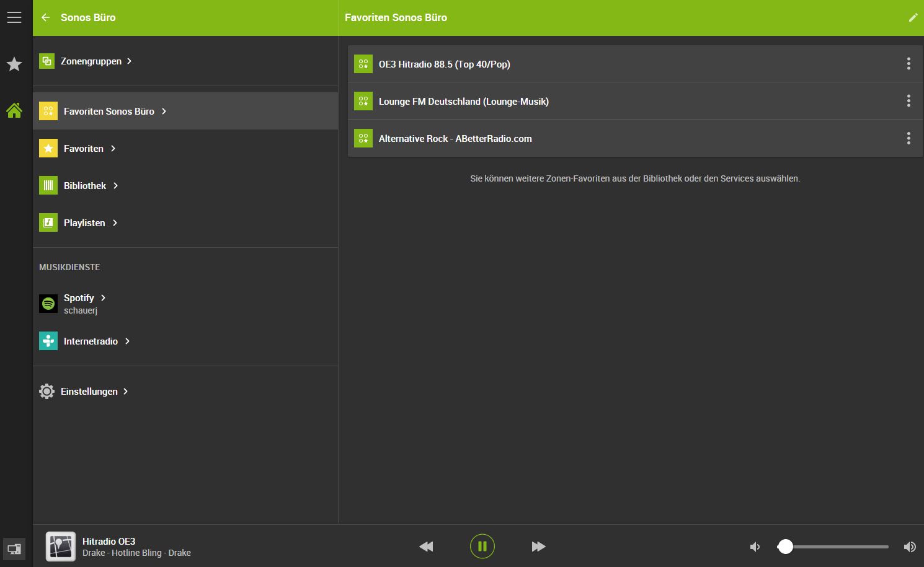
Task: Go back with the arrow beside Sonos Büro
Action: pyautogui.click(x=45, y=17)
